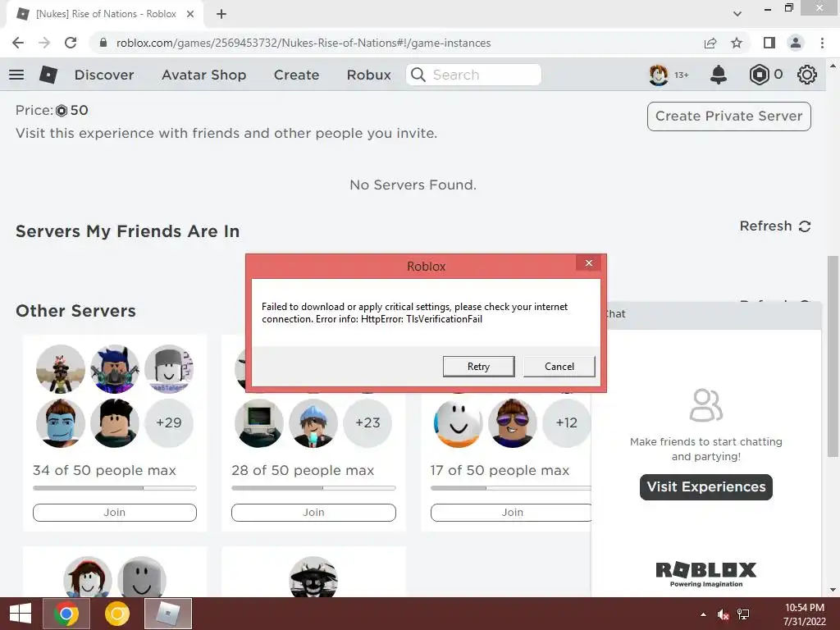Open the Robux page
The height and width of the screenshot is (630, 840).
pyautogui.click(x=368, y=75)
